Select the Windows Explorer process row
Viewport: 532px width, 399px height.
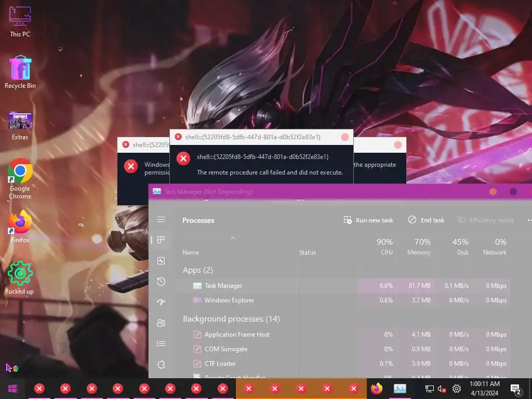pyautogui.click(x=343, y=300)
